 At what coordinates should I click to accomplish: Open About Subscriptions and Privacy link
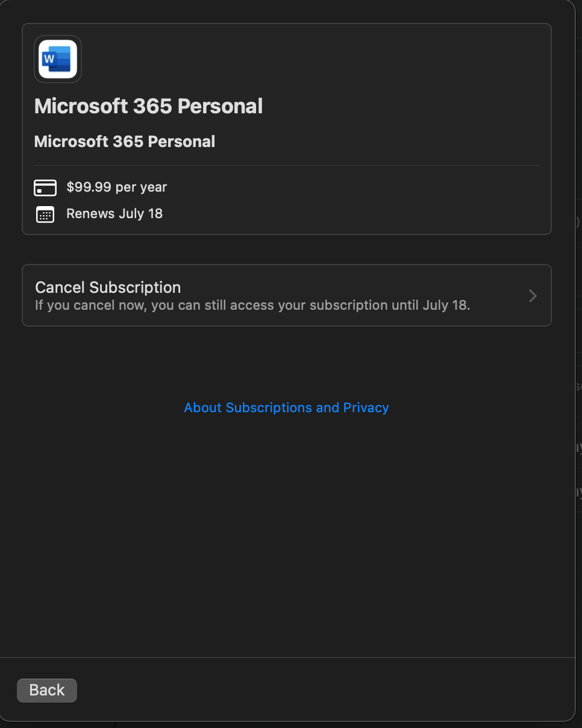pyautogui.click(x=286, y=408)
